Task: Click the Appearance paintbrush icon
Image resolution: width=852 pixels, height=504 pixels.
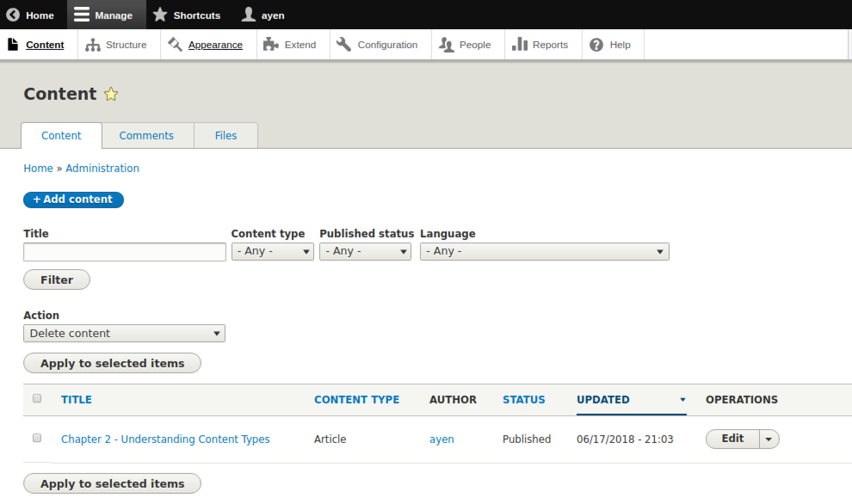Action: (x=175, y=44)
